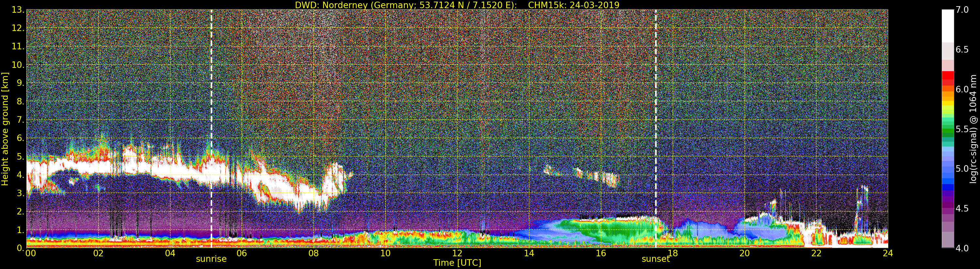Click the '11.' height axis tick label
The width and height of the screenshot is (980, 269).
coord(18,46)
